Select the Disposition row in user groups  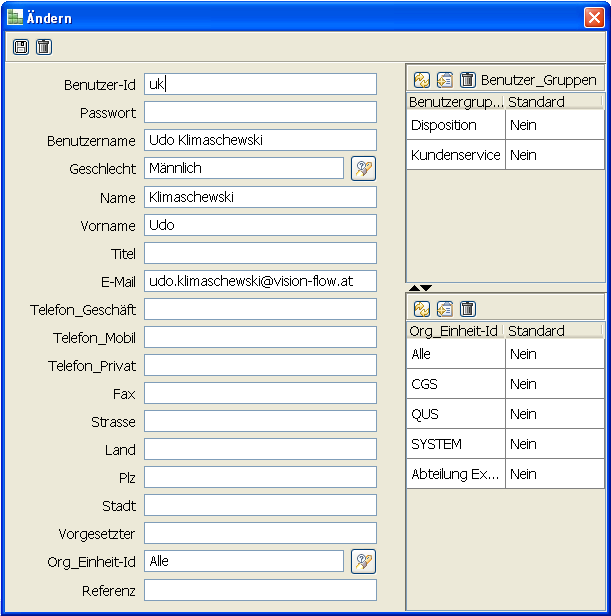pos(455,125)
